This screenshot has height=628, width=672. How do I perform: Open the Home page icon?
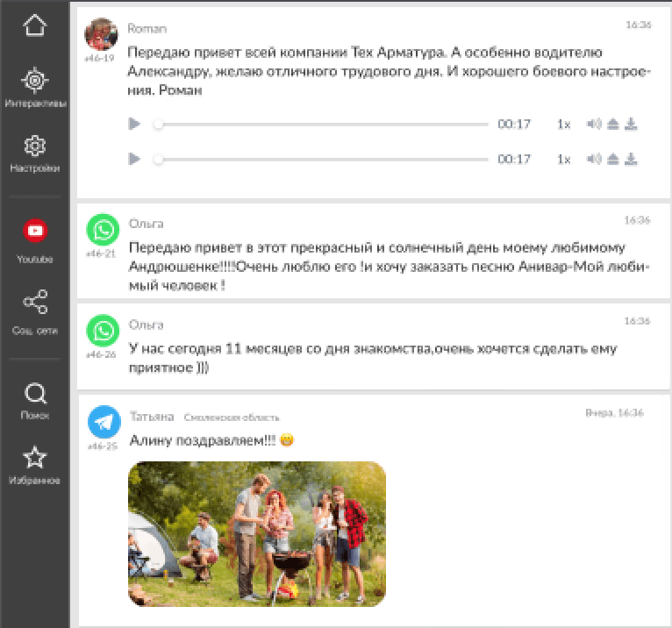point(35,25)
